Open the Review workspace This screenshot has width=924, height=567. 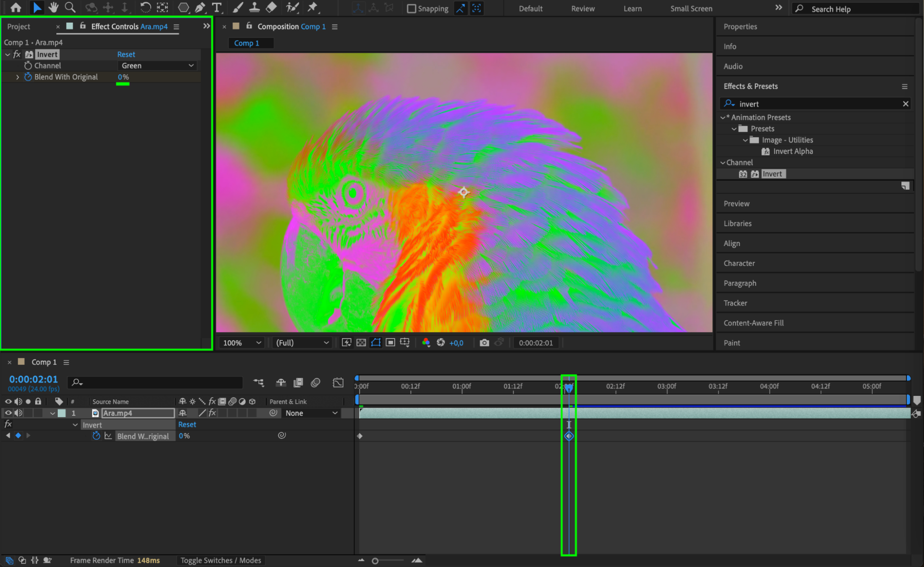point(582,8)
